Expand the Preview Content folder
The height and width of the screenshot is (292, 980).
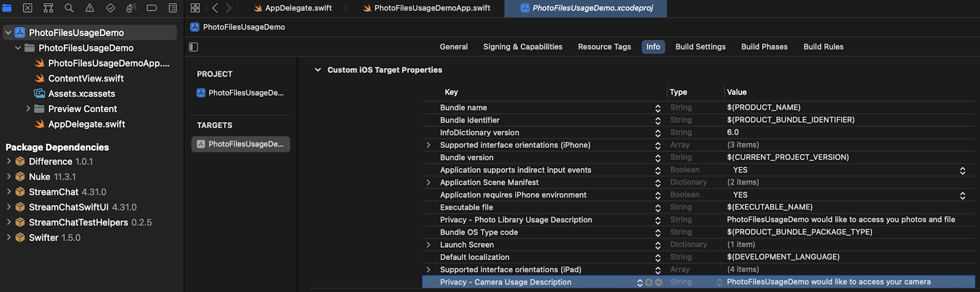(28, 109)
